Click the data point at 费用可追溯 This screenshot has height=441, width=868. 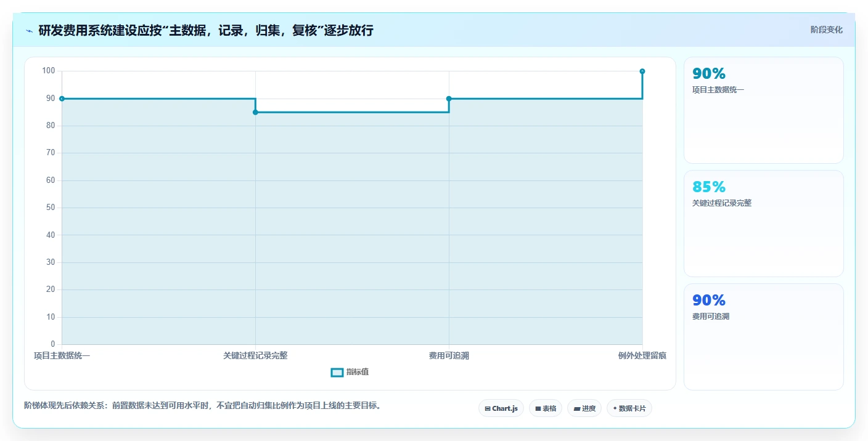pos(449,99)
